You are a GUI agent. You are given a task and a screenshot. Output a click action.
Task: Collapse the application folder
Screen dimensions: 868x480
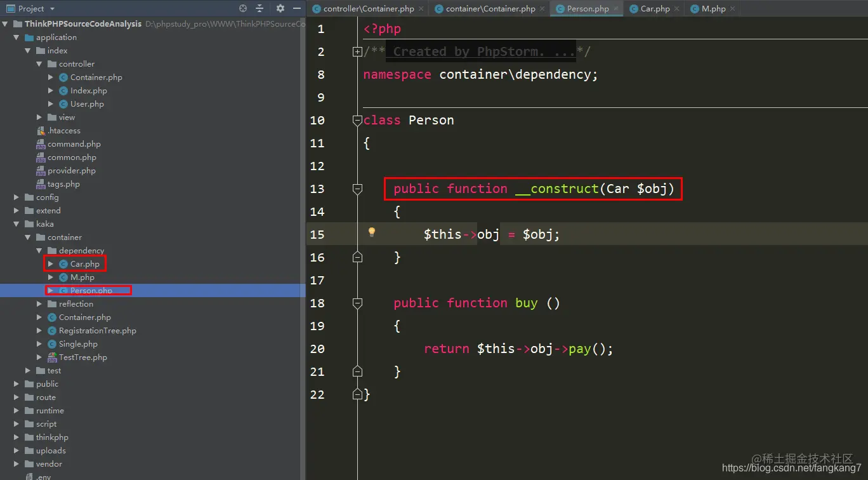pyautogui.click(x=16, y=37)
